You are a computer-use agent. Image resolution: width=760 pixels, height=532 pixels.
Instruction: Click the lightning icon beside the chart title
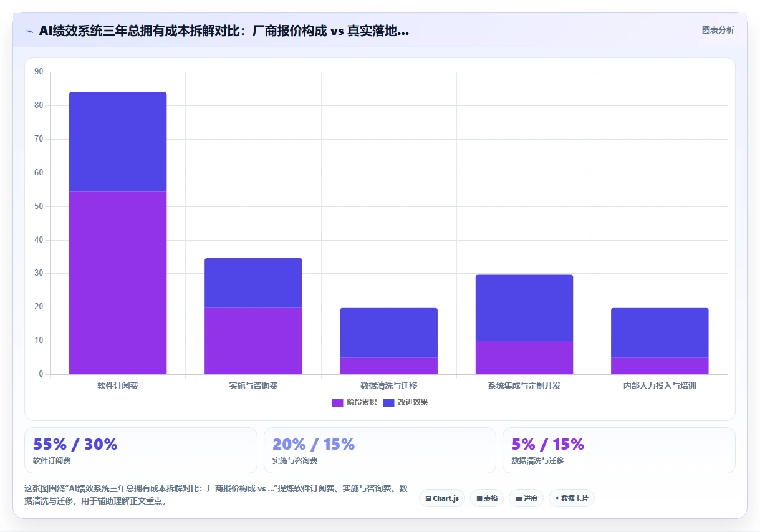coord(29,31)
